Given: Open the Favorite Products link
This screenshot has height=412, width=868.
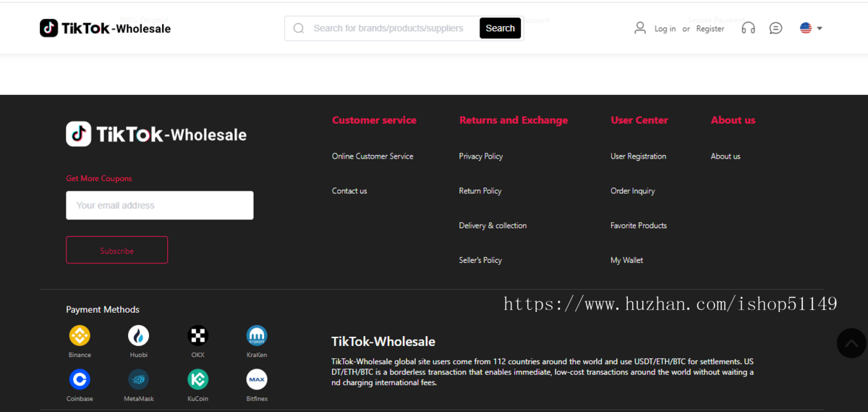Looking at the screenshot, I should (x=639, y=226).
